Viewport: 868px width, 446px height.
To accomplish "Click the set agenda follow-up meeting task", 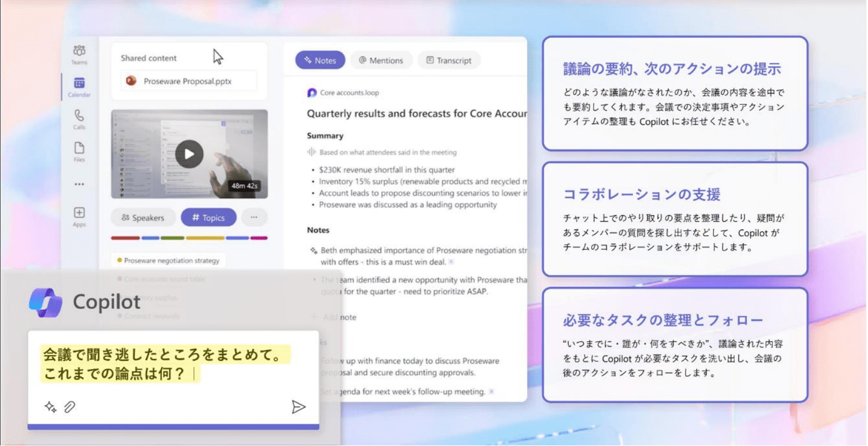I will point(403,392).
